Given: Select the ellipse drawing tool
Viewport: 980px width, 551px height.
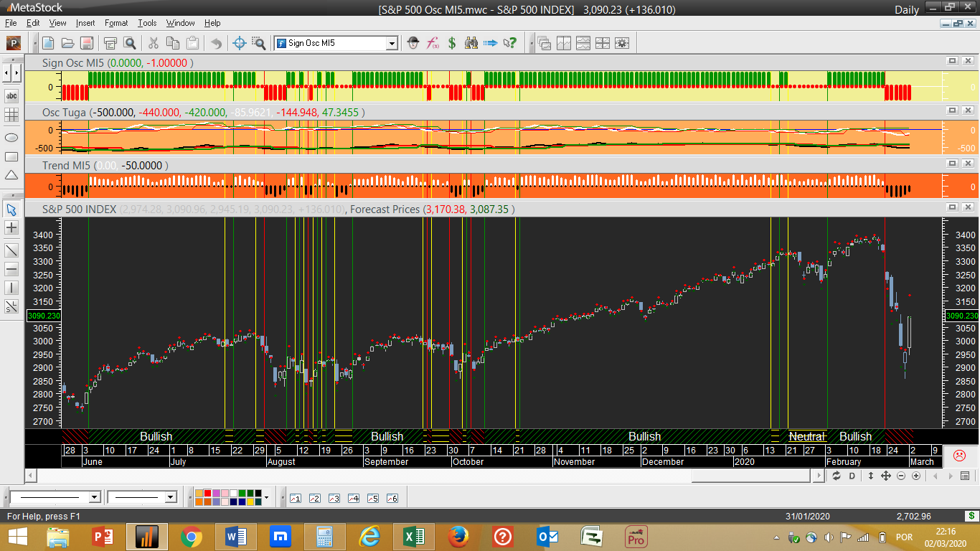Looking at the screenshot, I should pos(11,137).
